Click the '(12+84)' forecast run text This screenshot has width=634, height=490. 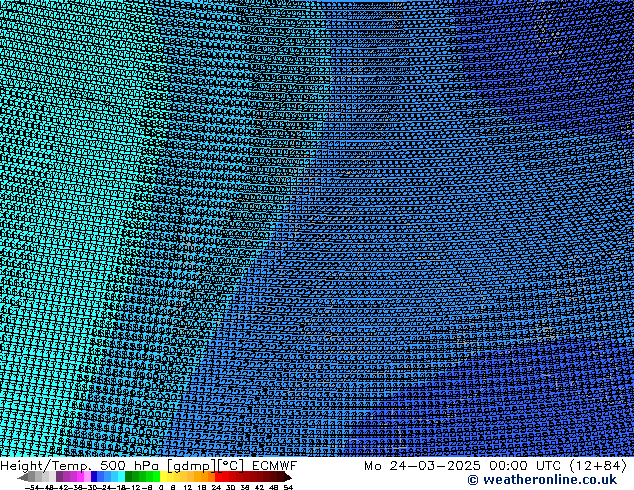[598, 466]
